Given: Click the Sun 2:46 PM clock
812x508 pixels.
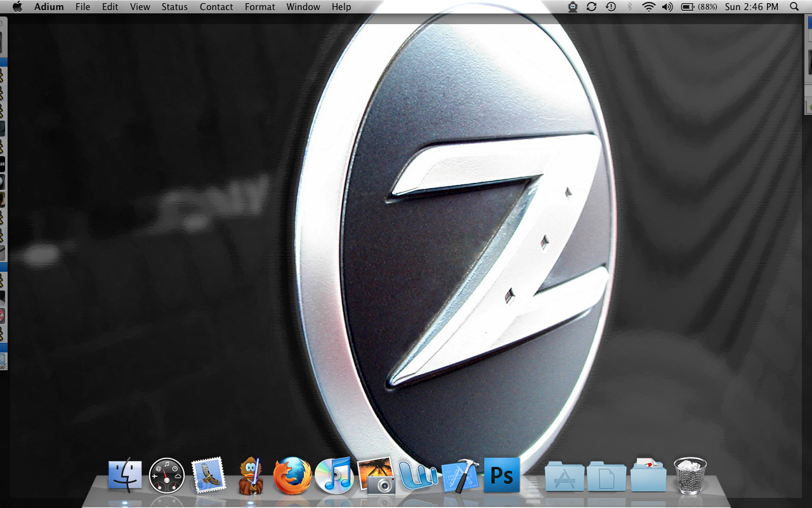Looking at the screenshot, I should click(x=752, y=7).
